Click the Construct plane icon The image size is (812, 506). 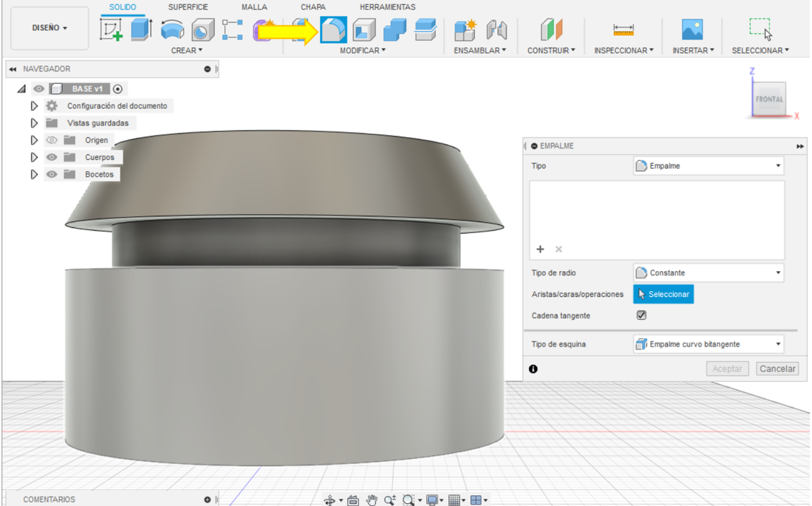coord(551,30)
